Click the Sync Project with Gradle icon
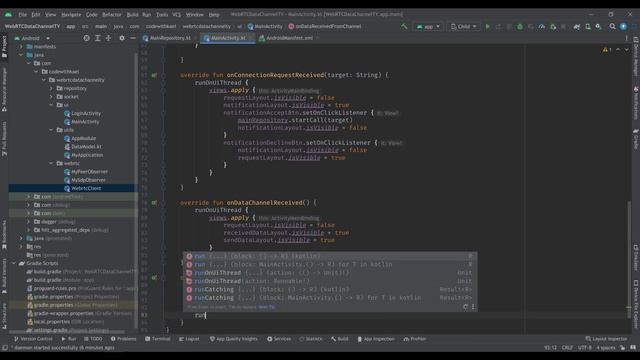The height and width of the screenshot is (360, 640). tap(576, 27)
